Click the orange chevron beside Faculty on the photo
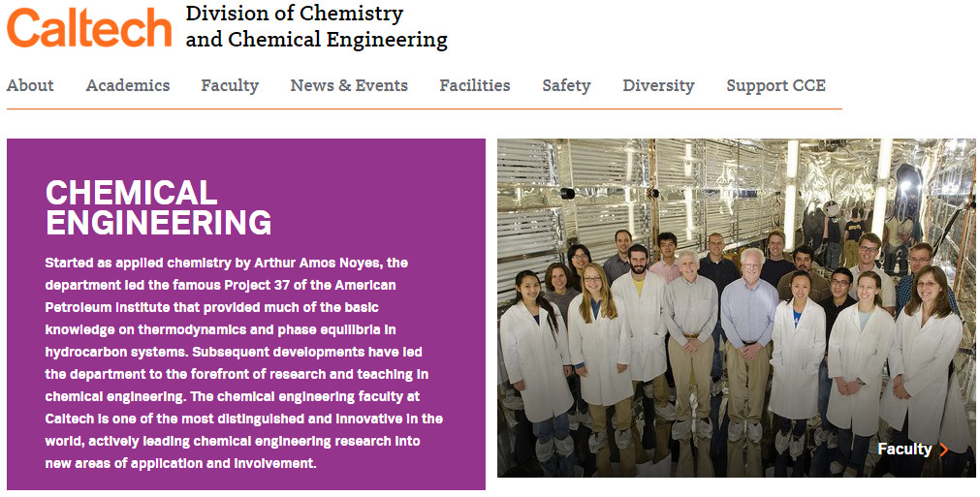 pos(944,450)
